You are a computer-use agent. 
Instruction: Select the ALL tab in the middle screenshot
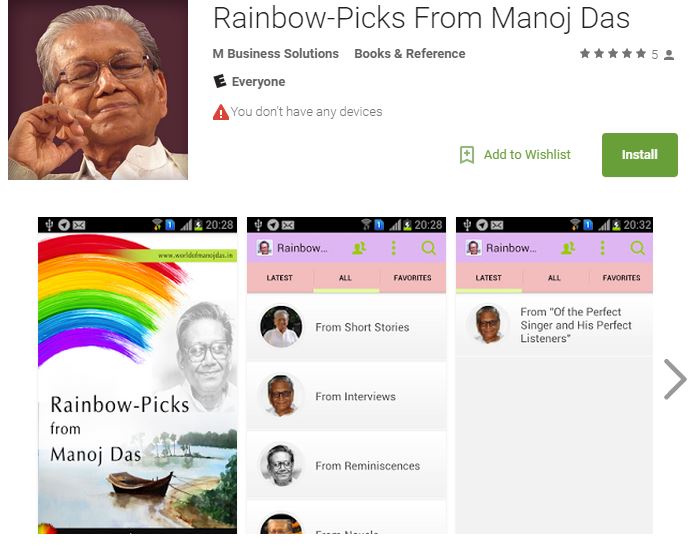(x=345, y=278)
